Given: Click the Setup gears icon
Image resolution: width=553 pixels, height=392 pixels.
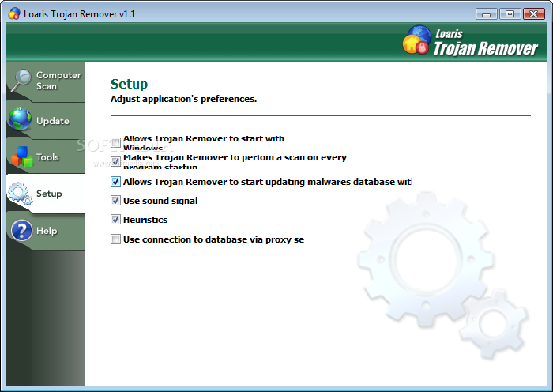Looking at the screenshot, I should (x=21, y=194).
